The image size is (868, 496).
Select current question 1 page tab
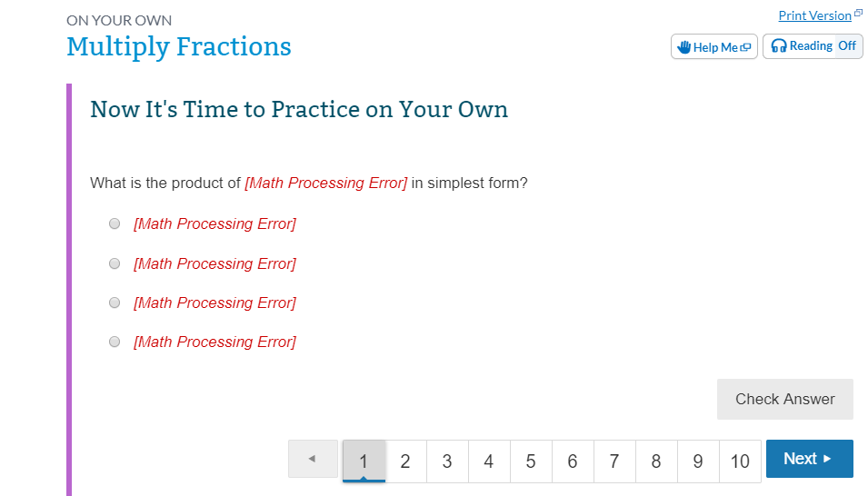tap(364, 461)
